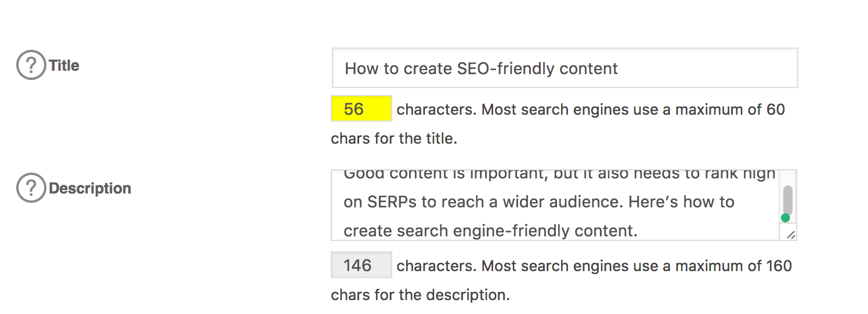Click the resize grip of the description textarea
This screenshot has width=868, height=314.
791,234
